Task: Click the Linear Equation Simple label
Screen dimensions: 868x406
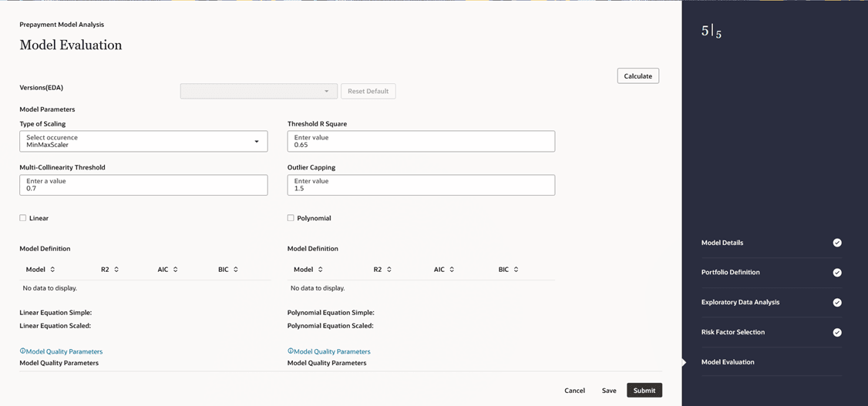Action: (56, 313)
